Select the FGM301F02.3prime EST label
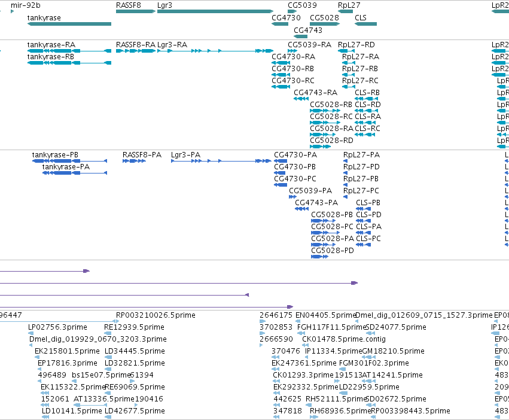Image resolution: width=509 pixels, height=420 pixels. click(374, 363)
